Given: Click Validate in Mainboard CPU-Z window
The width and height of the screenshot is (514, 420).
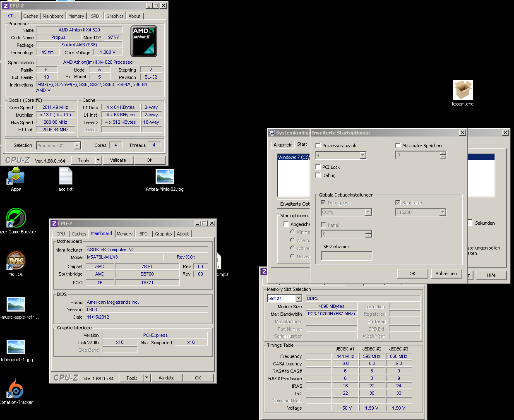Looking at the screenshot, I should (166, 378).
